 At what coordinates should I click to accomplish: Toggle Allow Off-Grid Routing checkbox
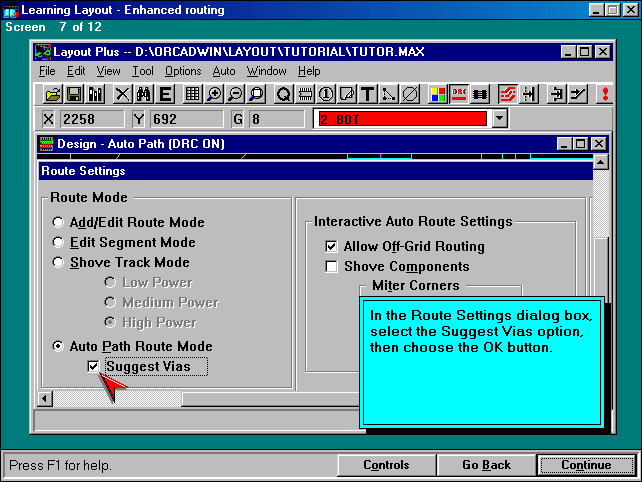332,247
